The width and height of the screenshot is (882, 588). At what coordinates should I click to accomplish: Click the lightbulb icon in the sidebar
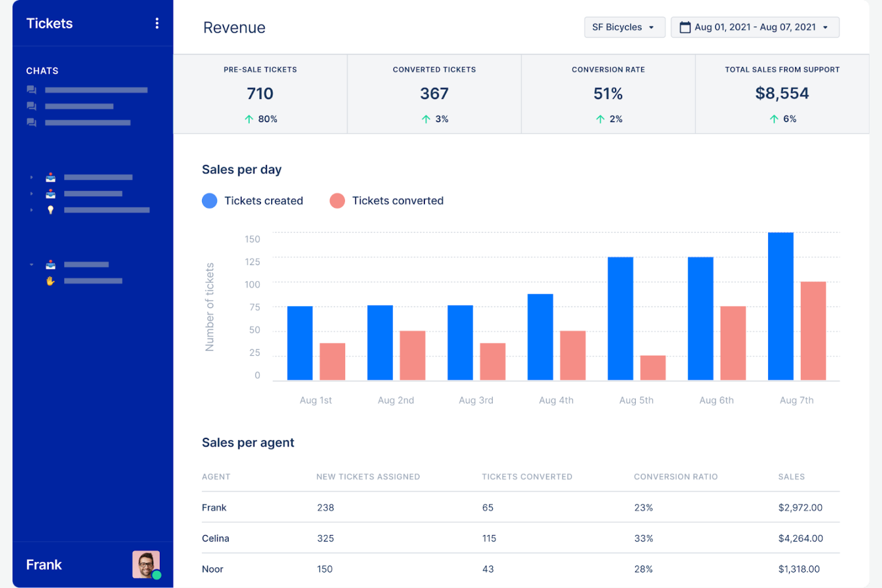(51, 210)
